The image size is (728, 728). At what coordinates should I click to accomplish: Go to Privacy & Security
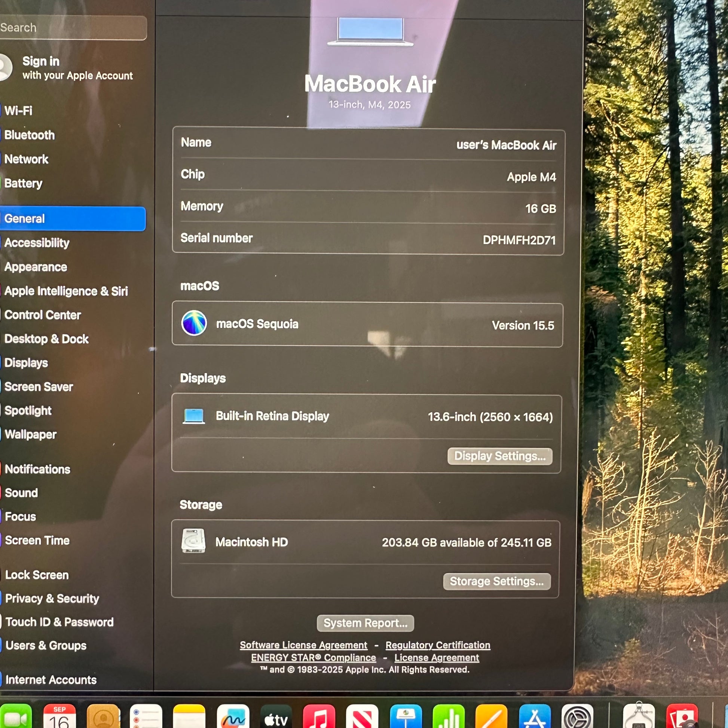point(52,599)
